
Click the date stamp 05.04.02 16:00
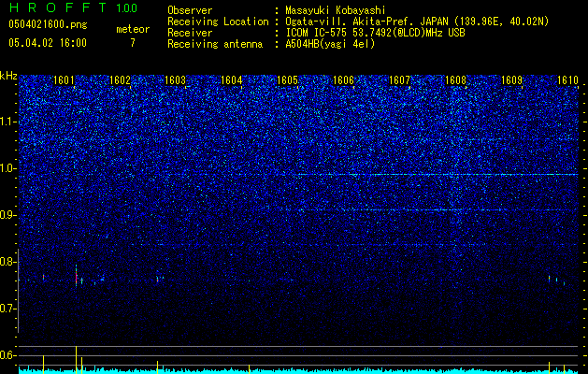pyautogui.click(x=48, y=43)
